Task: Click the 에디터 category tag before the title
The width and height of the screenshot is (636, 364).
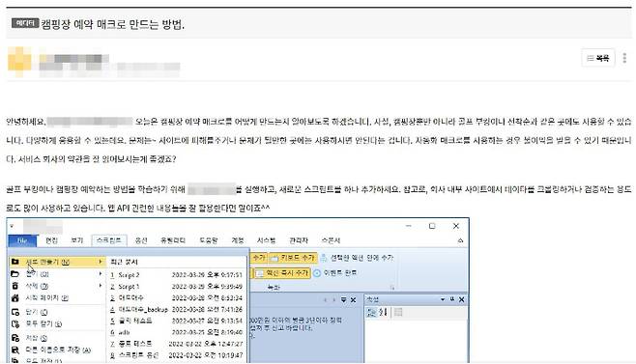Action: pos(25,23)
